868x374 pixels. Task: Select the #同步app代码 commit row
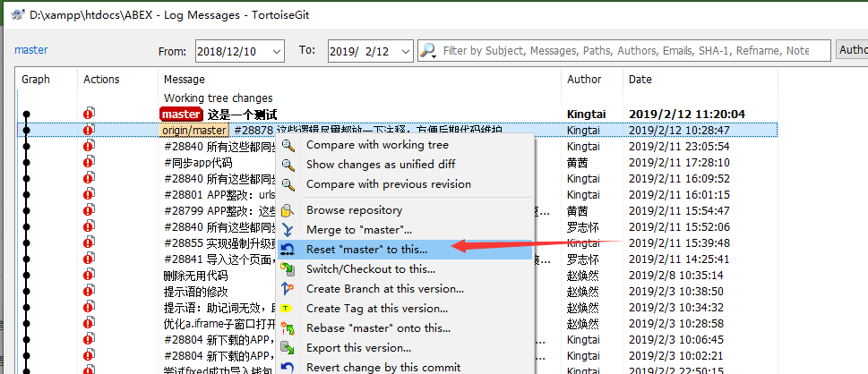198,163
